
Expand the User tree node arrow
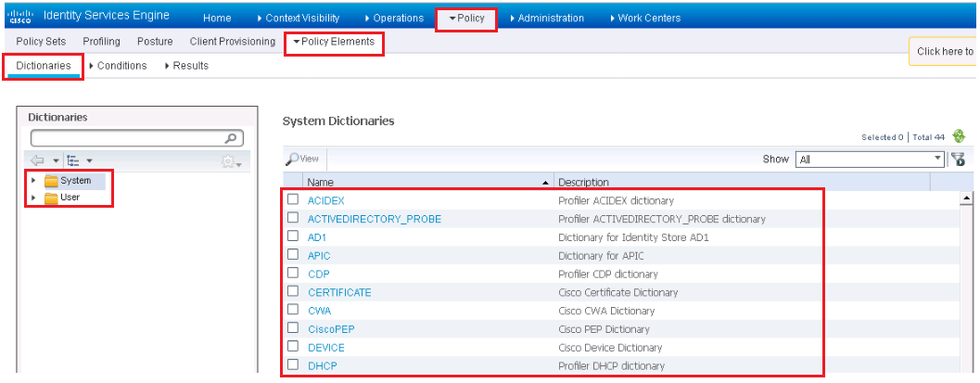click(x=33, y=198)
